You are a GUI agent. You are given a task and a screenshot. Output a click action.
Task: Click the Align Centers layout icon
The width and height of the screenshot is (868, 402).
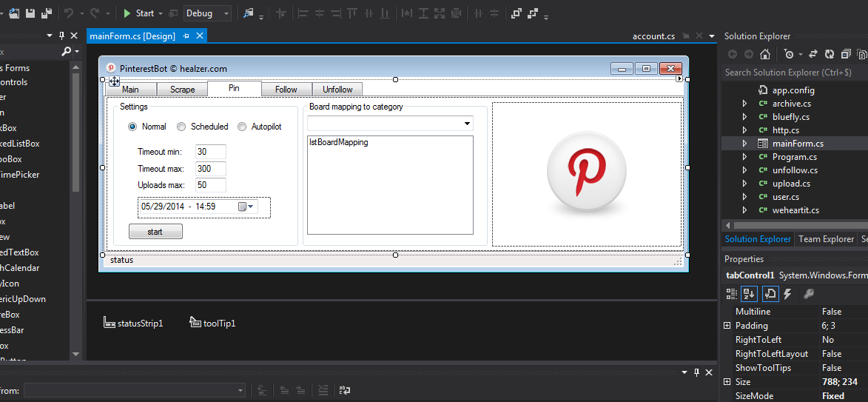pyautogui.click(x=320, y=13)
